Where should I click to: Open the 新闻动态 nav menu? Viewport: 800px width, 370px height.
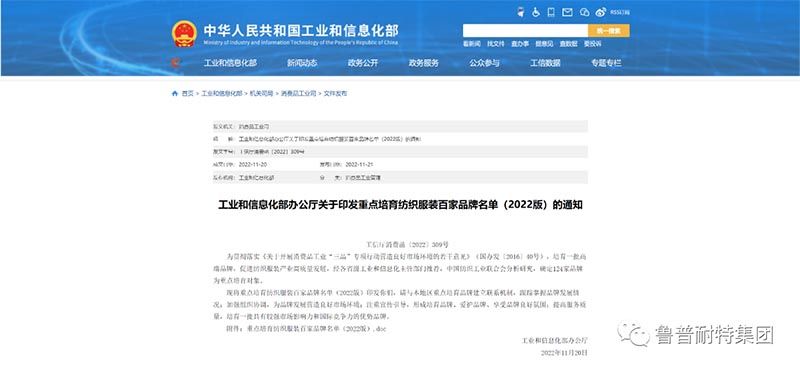pyautogui.click(x=302, y=63)
